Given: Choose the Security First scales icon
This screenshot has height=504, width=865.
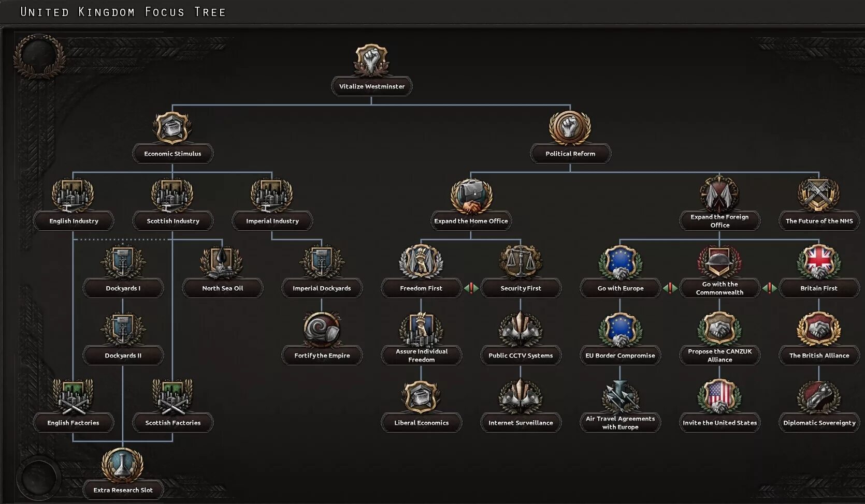Looking at the screenshot, I should tap(521, 262).
